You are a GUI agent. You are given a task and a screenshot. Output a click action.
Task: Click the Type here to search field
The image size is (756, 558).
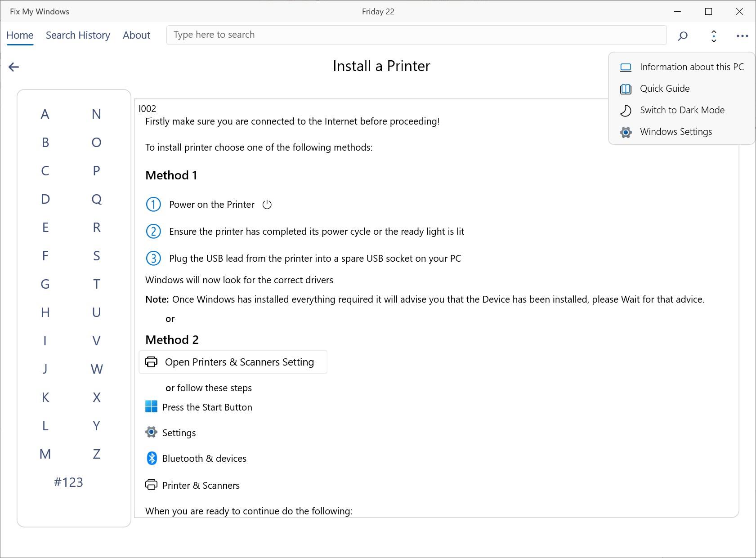coord(416,35)
